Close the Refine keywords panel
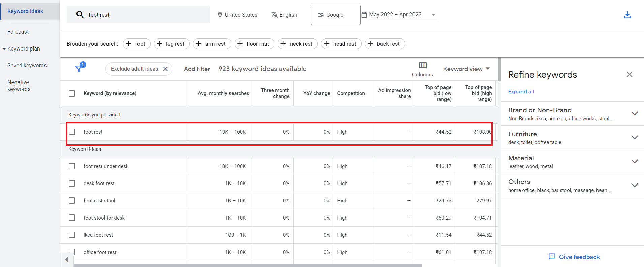The image size is (644, 267). pos(629,74)
